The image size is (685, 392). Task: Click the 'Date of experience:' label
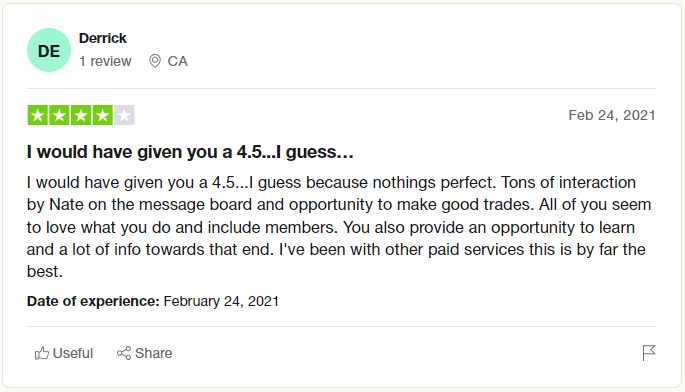coord(93,301)
